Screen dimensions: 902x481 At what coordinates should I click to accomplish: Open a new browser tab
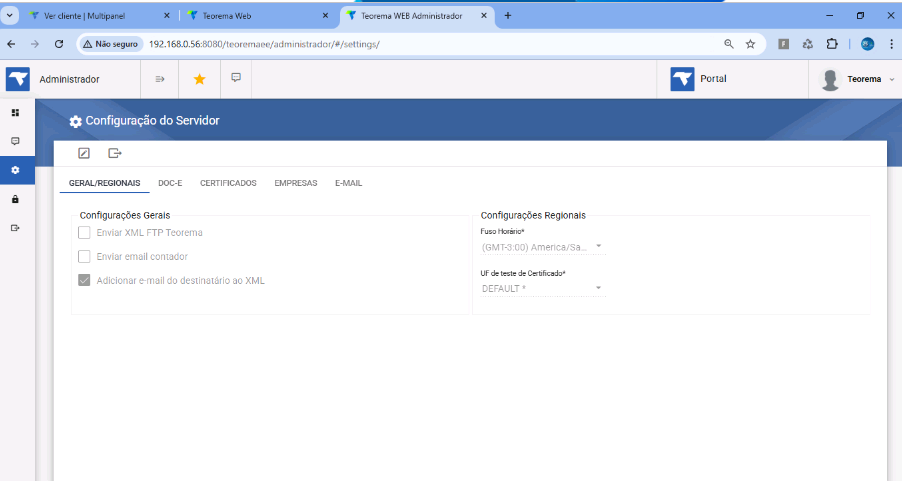[507, 16]
